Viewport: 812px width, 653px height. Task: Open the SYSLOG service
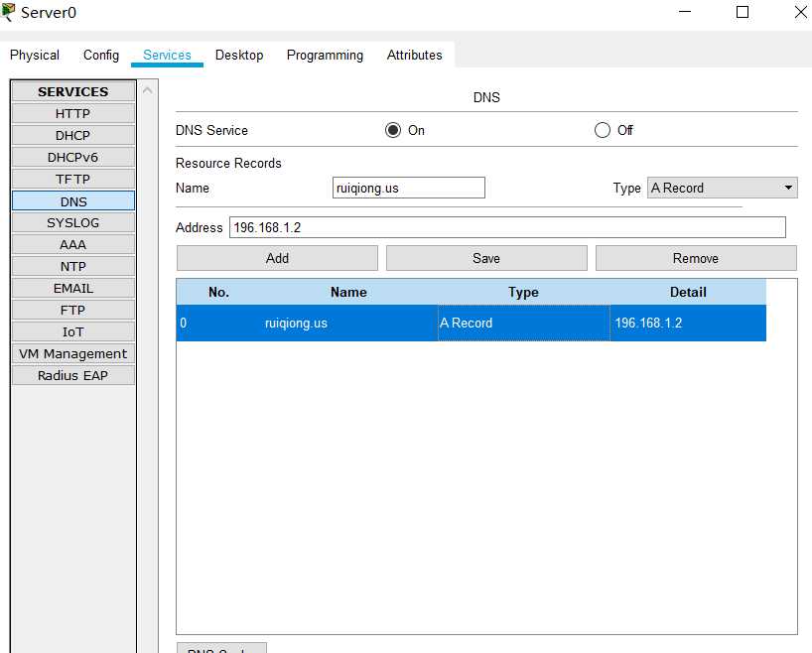73,222
